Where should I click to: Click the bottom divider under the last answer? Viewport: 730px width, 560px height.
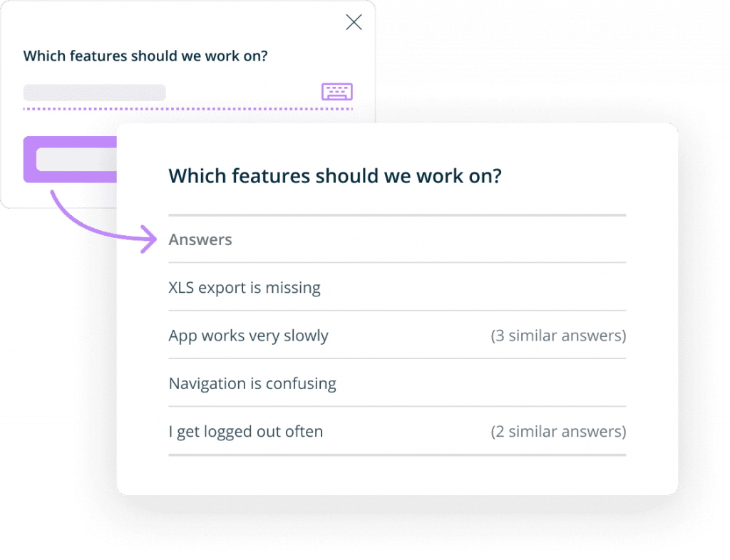[x=397, y=455]
